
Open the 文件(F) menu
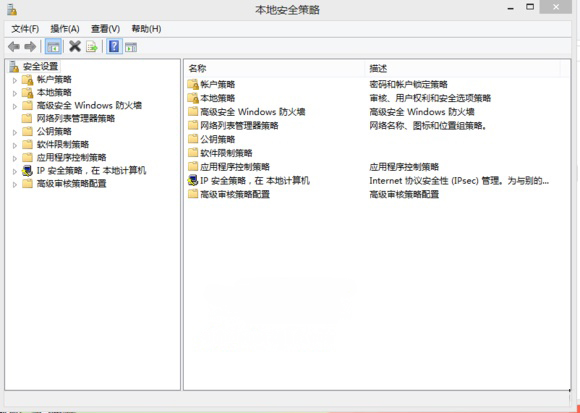click(x=25, y=29)
